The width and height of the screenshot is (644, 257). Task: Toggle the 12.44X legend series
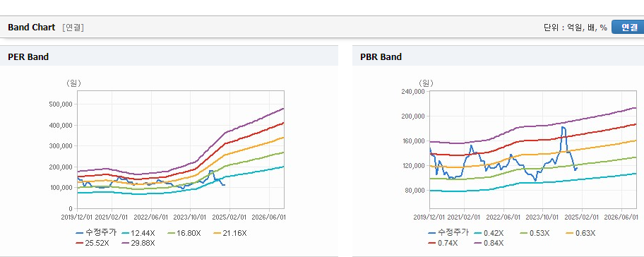coord(139,233)
